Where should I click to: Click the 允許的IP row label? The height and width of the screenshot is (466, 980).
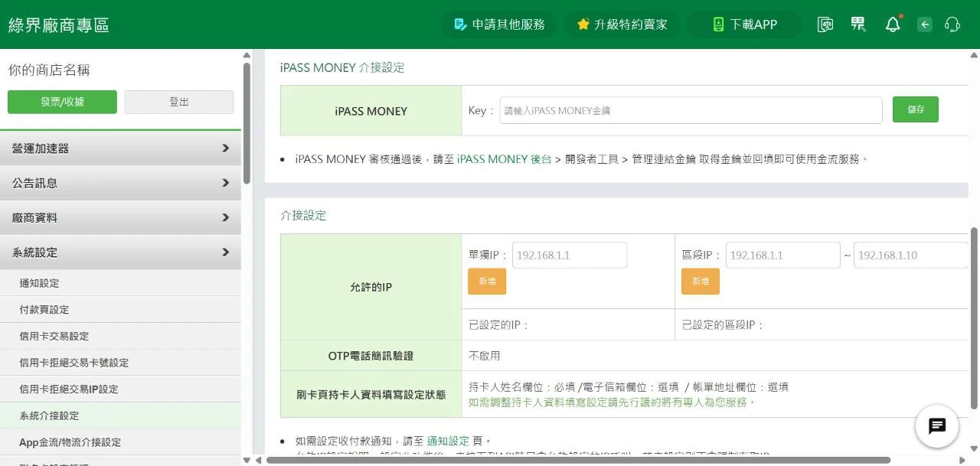(x=371, y=287)
